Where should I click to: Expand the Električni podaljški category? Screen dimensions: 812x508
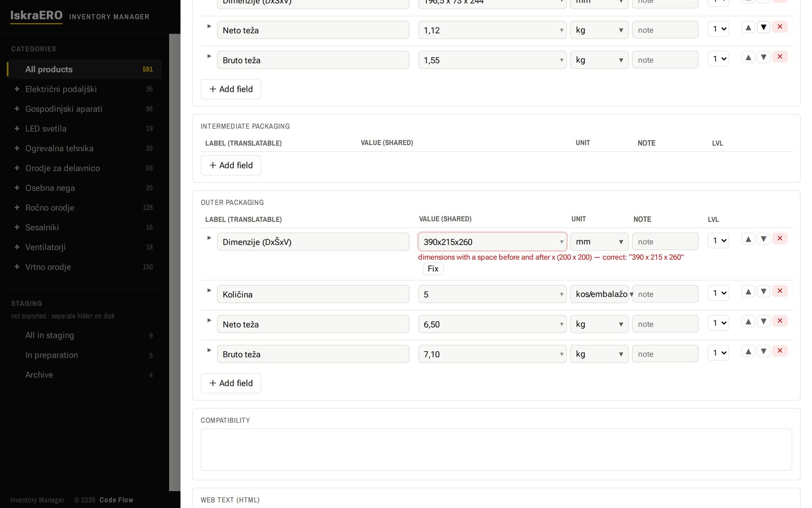(17, 89)
